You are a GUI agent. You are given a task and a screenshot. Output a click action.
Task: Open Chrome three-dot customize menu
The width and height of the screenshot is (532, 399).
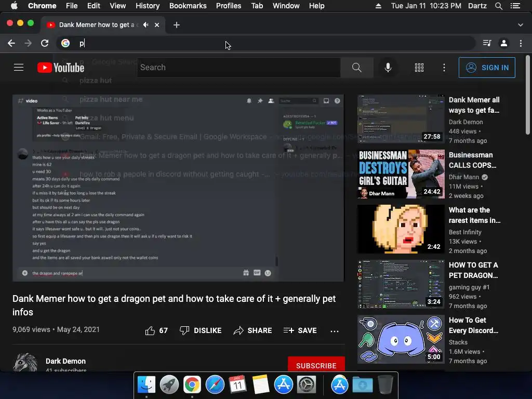pos(521,43)
